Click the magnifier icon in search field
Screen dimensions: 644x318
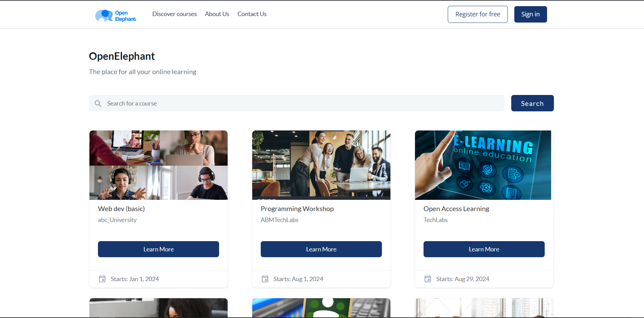click(98, 103)
